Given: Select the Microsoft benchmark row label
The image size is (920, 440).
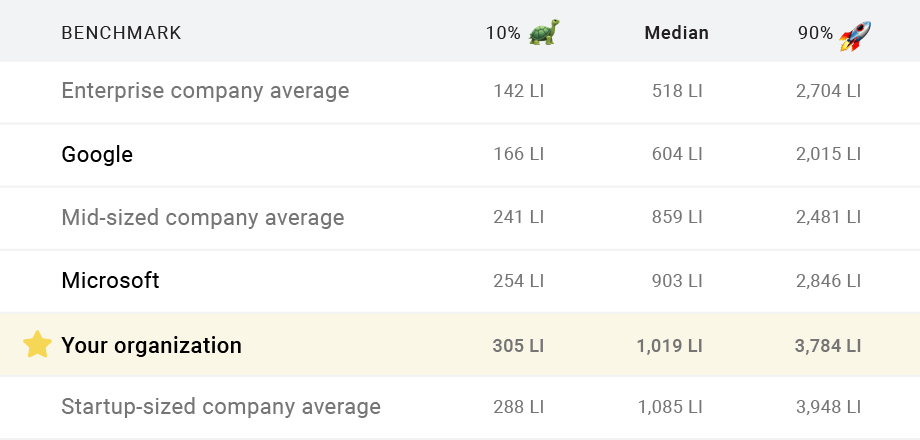Looking at the screenshot, I should 110,281.
